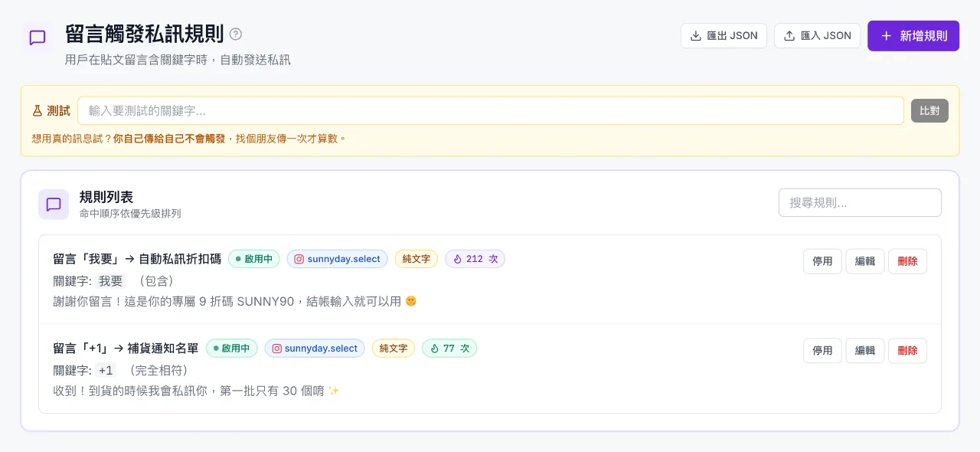Click the help question-mark icon beside the title
The width and height of the screenshot is (980, 452).
[236, 34]
